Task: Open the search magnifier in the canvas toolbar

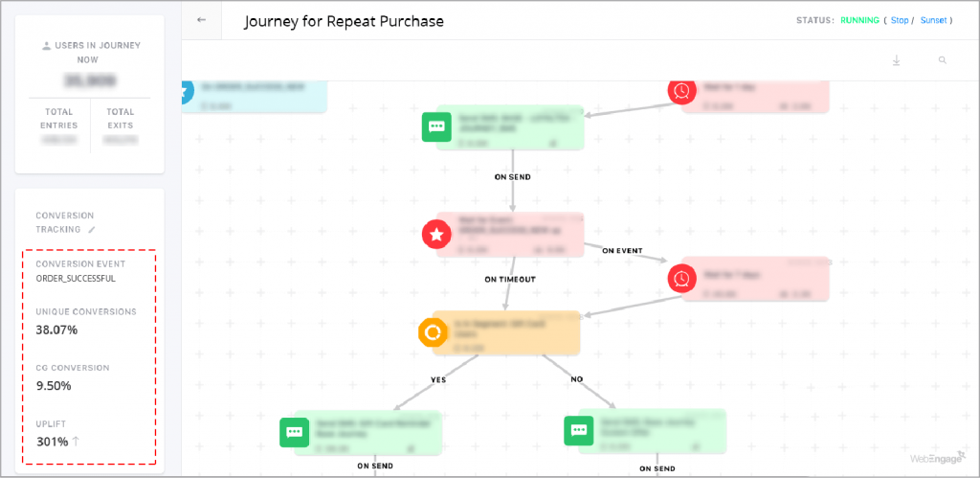Action: pyautogui.click(x=943, y=60)
